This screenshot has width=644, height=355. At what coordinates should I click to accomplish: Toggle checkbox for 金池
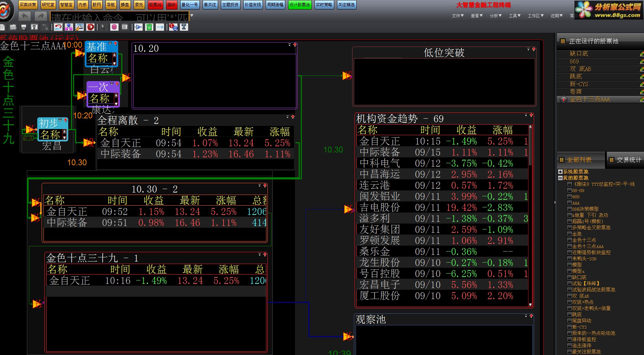click(570, 234)
